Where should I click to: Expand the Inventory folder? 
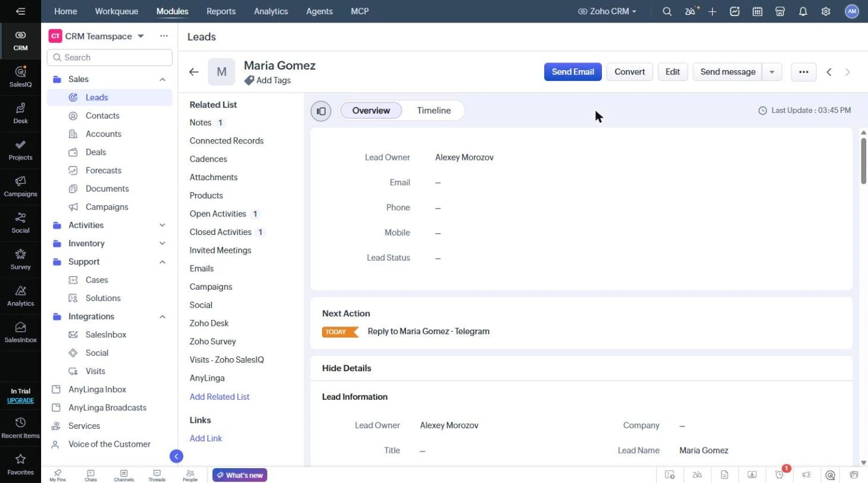click(163, 244)
